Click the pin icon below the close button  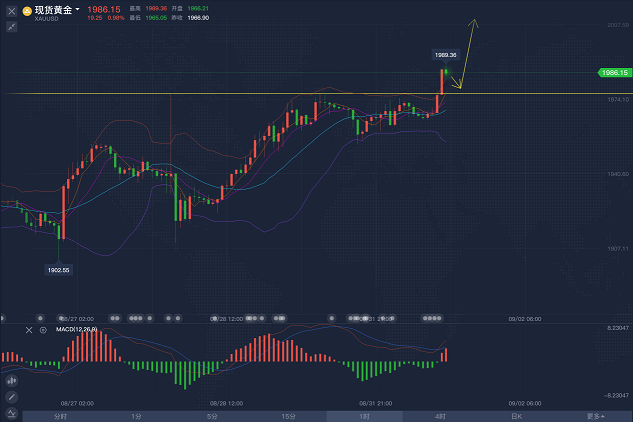pyautogui.click(x=12, y=25)
